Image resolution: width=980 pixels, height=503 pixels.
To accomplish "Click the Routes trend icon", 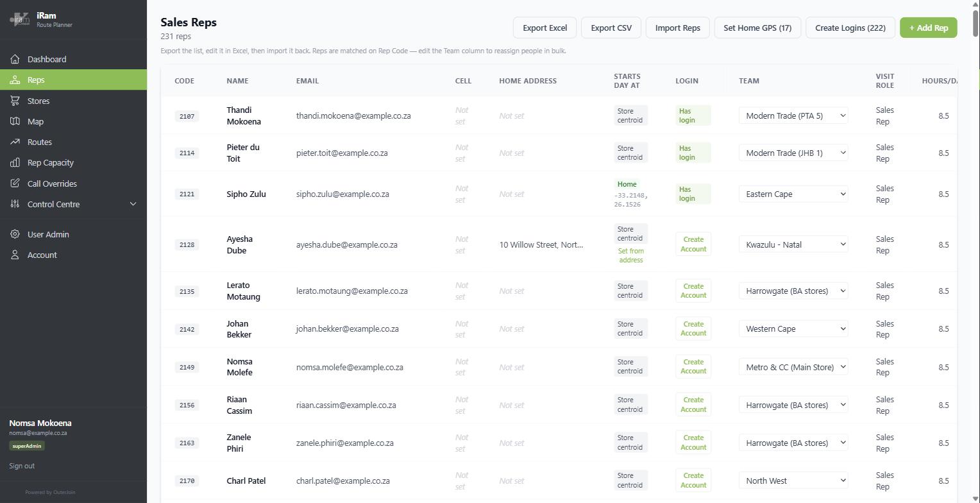I will point(15,142).
